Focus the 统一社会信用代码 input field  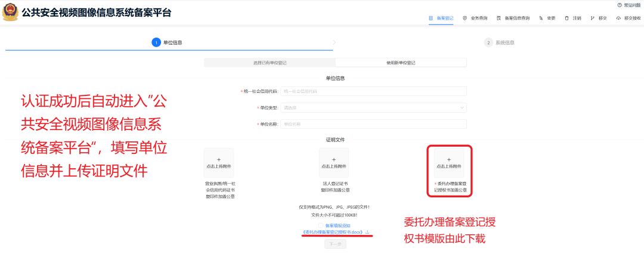tap(373, 91)
